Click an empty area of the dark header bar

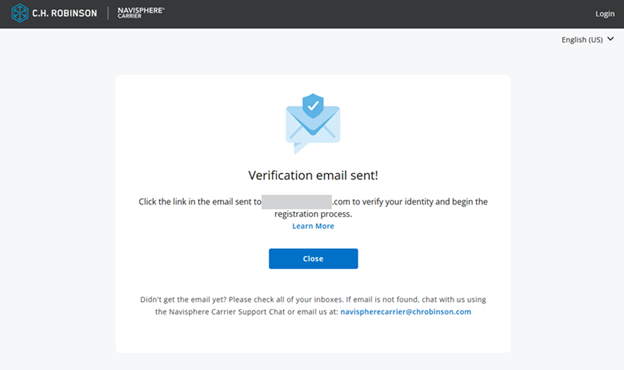(358, 14)
